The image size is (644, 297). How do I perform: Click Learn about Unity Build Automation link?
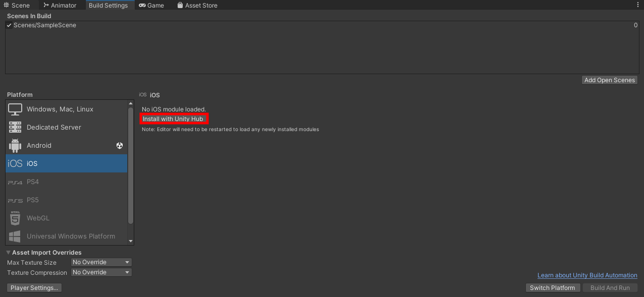tap(587, 275)
